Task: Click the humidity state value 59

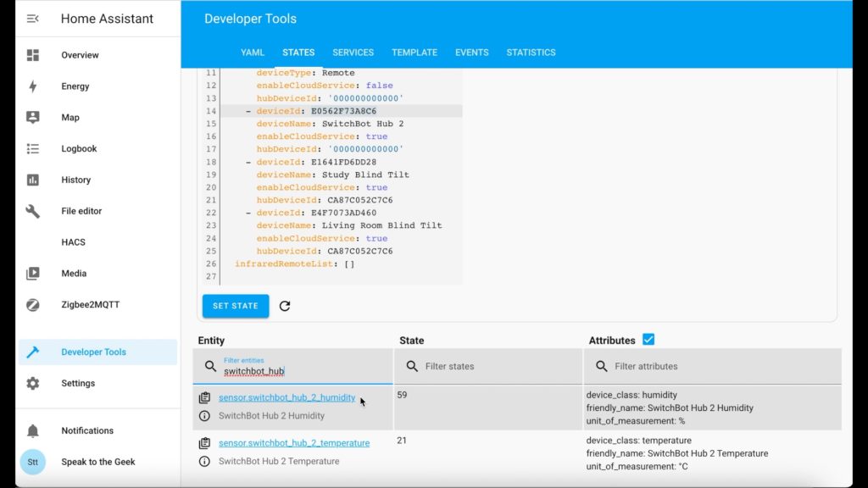Action: coord(402,395)
